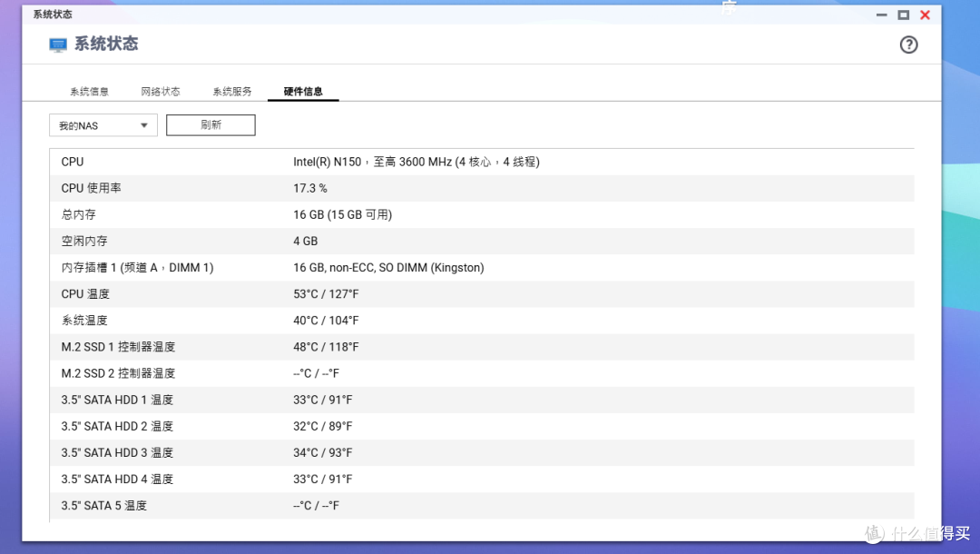
Task: Select the 内存插槽 1 row label
Action: [x=138, y=268]
